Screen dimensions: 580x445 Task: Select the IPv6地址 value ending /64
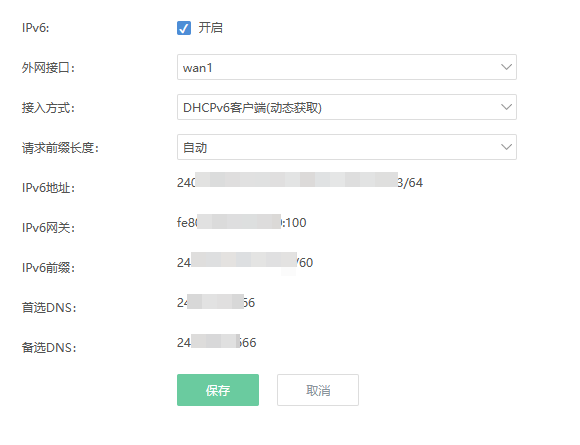300,182
